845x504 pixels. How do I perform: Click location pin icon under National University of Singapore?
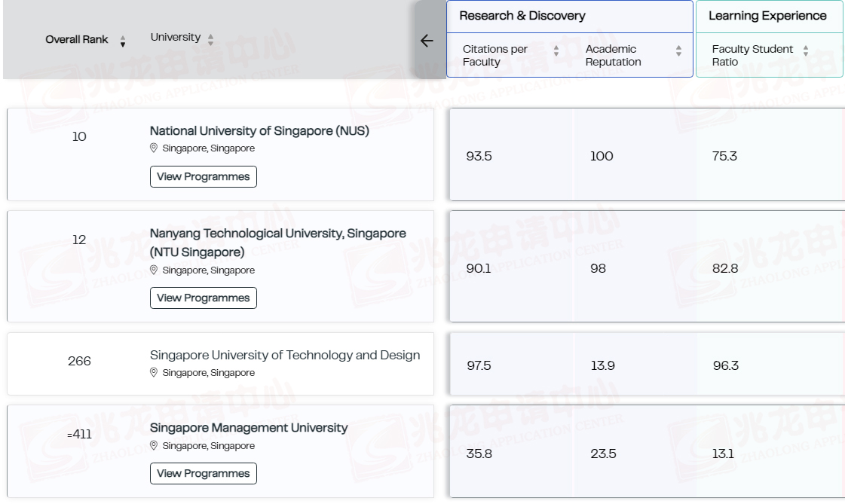point(154,148)
